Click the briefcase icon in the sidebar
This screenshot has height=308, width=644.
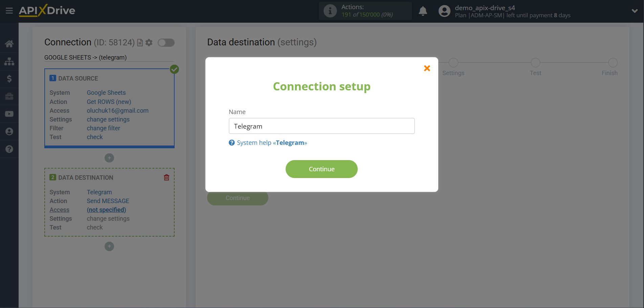coord(9,96)
